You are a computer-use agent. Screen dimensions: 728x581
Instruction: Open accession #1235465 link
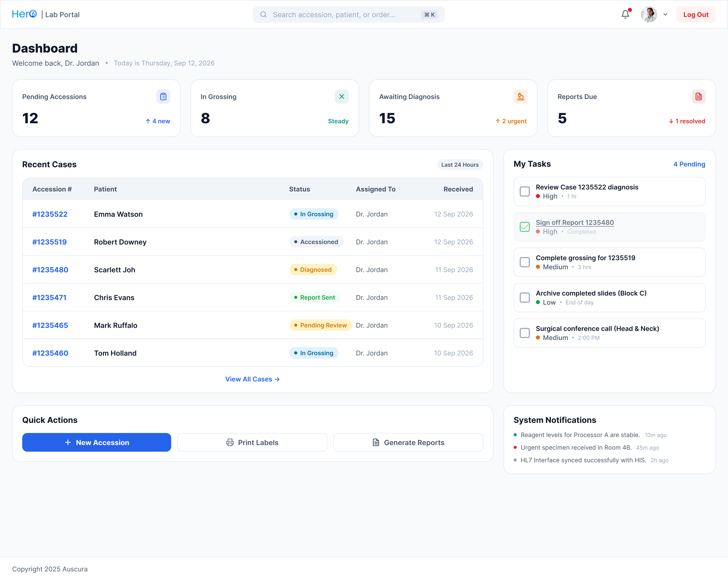[x=50, y=325]
